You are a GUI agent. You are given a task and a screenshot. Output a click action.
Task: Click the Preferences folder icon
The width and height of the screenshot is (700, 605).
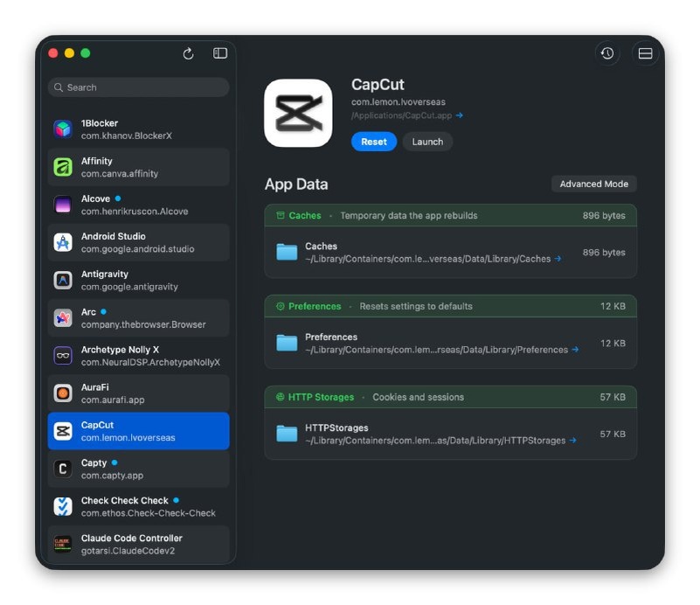point(287,343)
